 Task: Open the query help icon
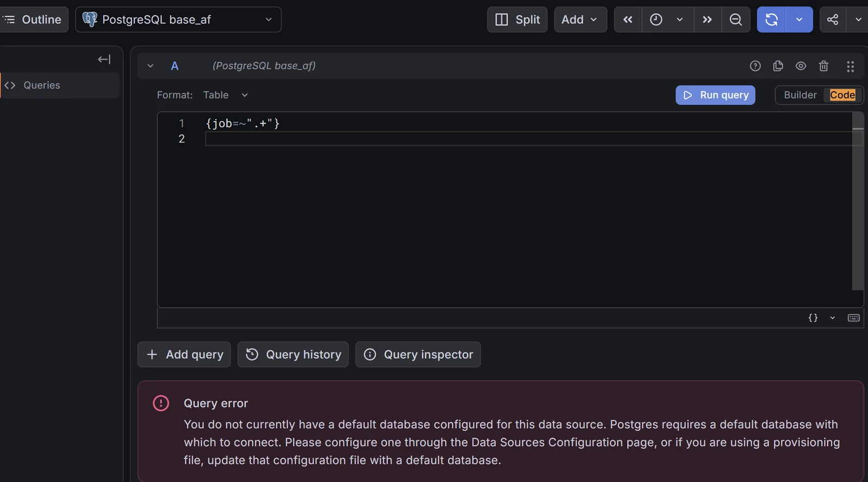[x=755, y=66]
